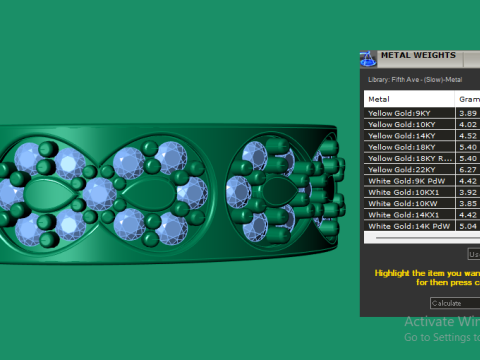Select Yellow Gold:14KY row
Viewport: 480px width, 360px height.
point(422,136)
